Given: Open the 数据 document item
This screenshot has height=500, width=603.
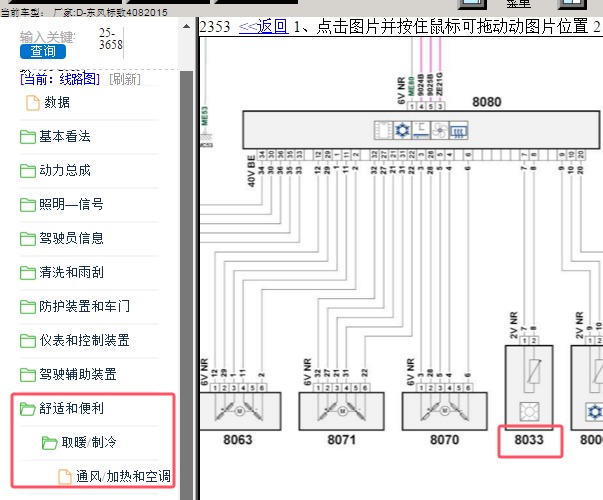Looking at the screenshot, I should click(57, 102).
